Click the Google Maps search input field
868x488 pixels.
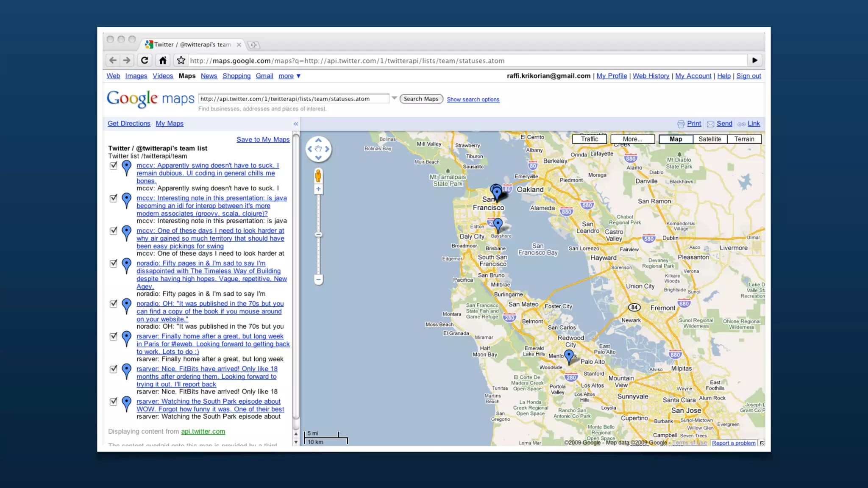293,99
